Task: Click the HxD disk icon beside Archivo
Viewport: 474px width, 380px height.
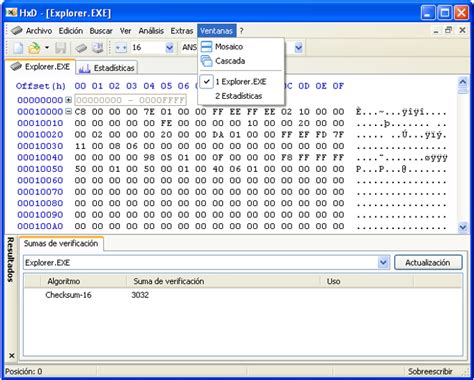Action: pyautogui.click(x=17, y=31)
